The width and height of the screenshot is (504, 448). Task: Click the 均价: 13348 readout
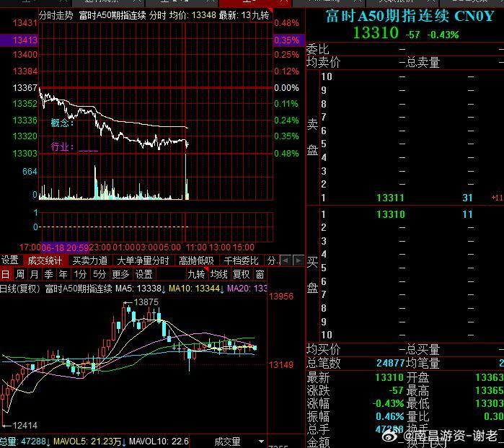click(193, 15)
